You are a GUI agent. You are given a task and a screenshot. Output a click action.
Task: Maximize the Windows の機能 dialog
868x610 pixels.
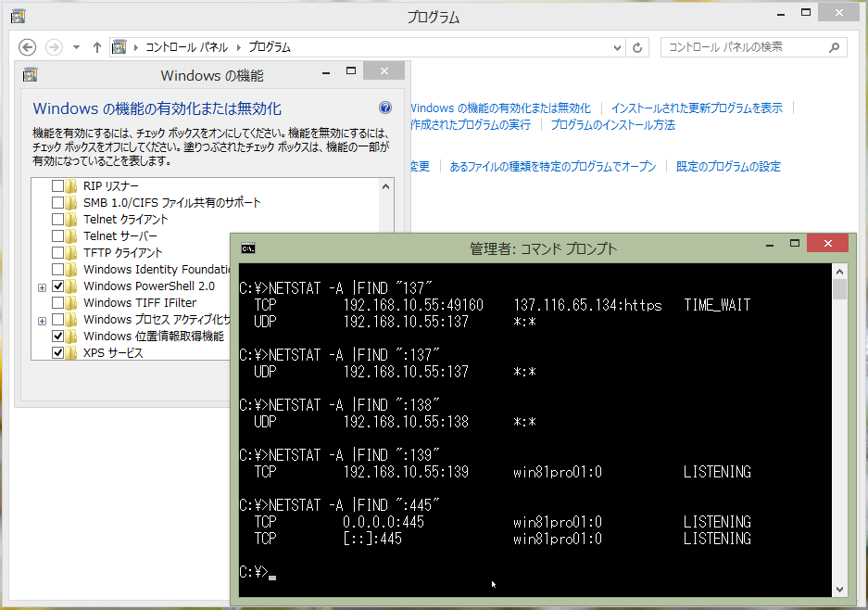point(350,70)
